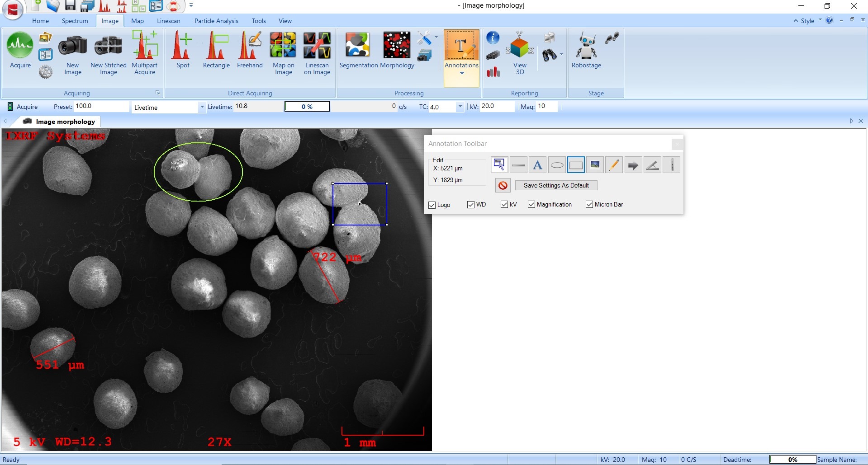Screen dimensions: 868x465
Task: Start Spot direct acquisition
Action: pos(183,50)
